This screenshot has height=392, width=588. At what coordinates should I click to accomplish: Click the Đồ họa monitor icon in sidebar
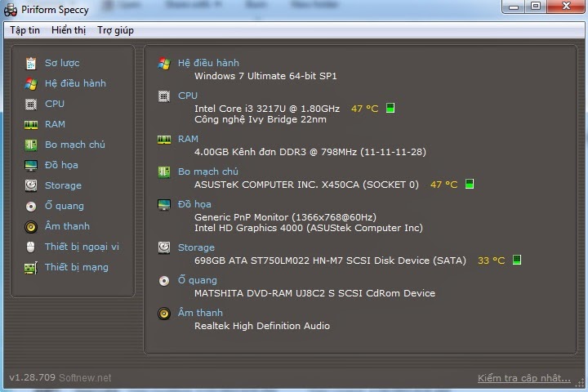[31, 165]
